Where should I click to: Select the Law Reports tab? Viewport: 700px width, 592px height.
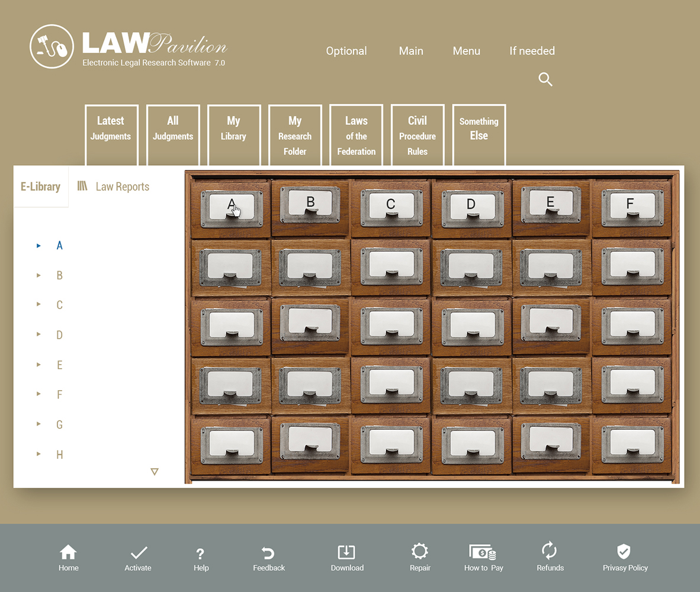click(x=114, y=186)
